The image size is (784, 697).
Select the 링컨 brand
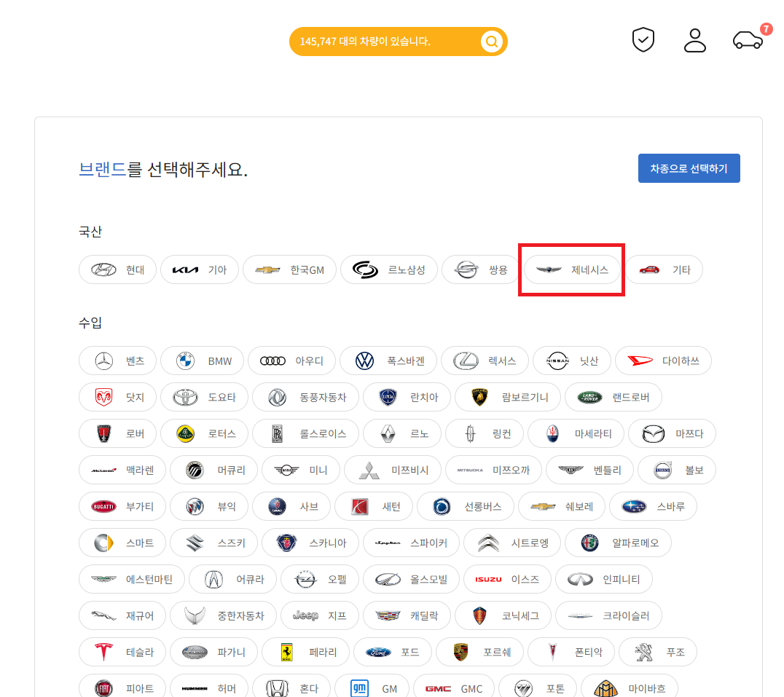(x=485, y=433)
